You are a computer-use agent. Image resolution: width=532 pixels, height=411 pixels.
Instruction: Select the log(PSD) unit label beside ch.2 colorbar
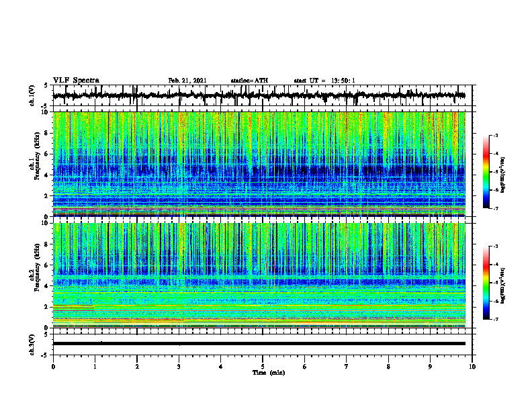click(503, 285)
